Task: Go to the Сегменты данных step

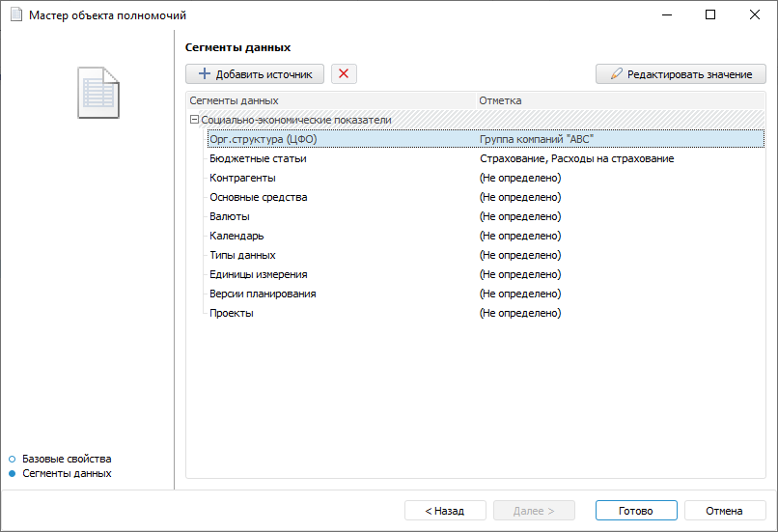Action: coord(67,473)
